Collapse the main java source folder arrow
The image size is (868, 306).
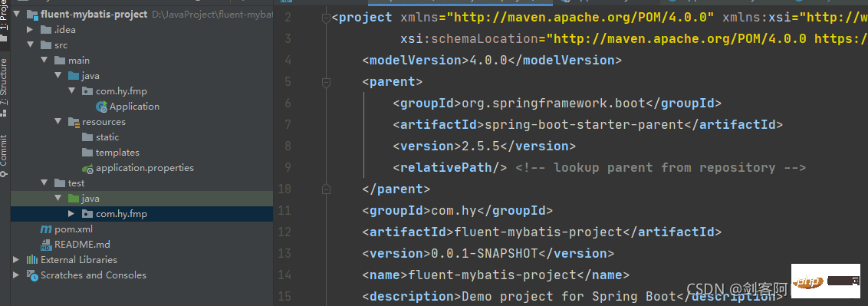point(58,76)
